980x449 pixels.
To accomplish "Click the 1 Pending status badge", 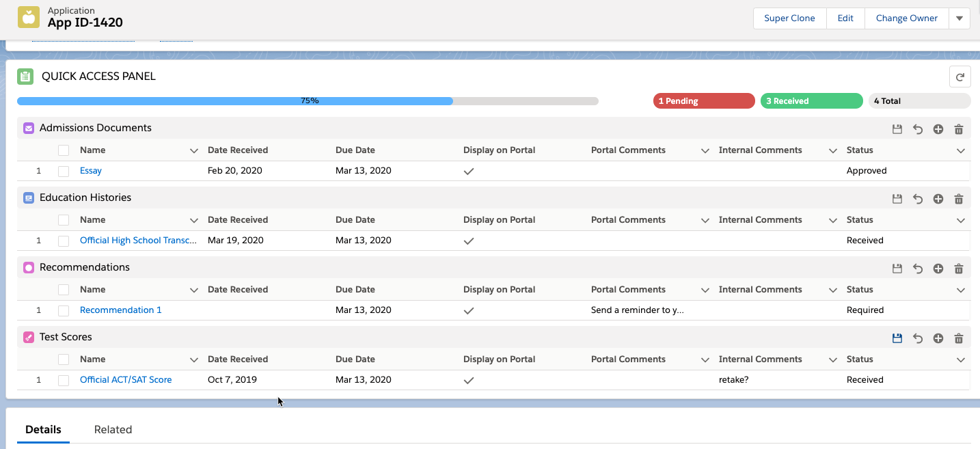I will 703,101.
